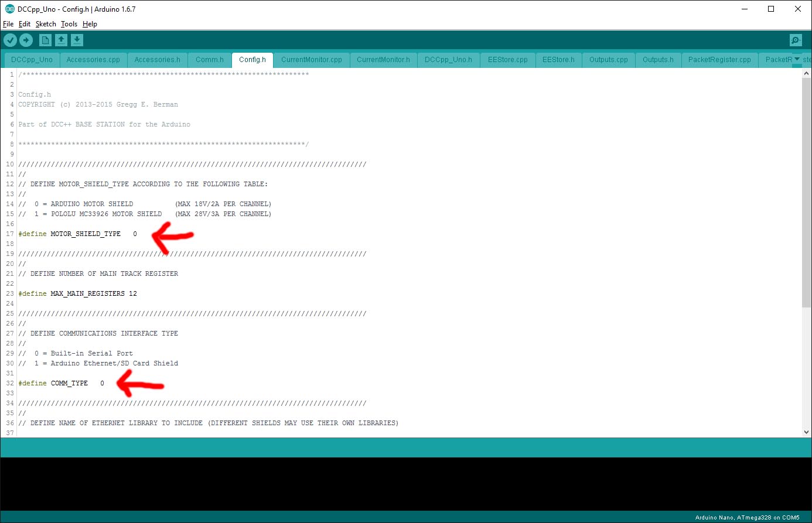Viewport: 812px width, 523px height.
Task: Upload the sketch with arrow icon
Action: coord(26,40)
